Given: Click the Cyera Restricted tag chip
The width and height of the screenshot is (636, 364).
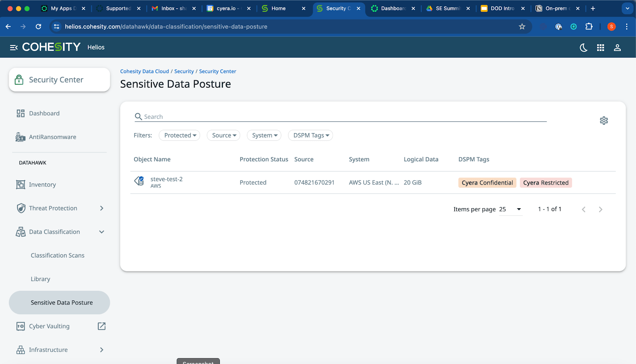Looking at the screenshot, I should click(x=545, y=183).
